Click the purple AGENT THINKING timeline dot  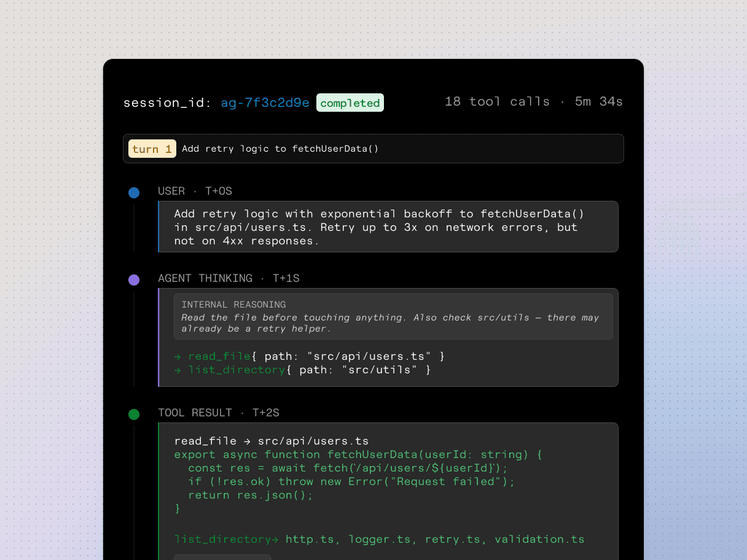click(134, 280)
